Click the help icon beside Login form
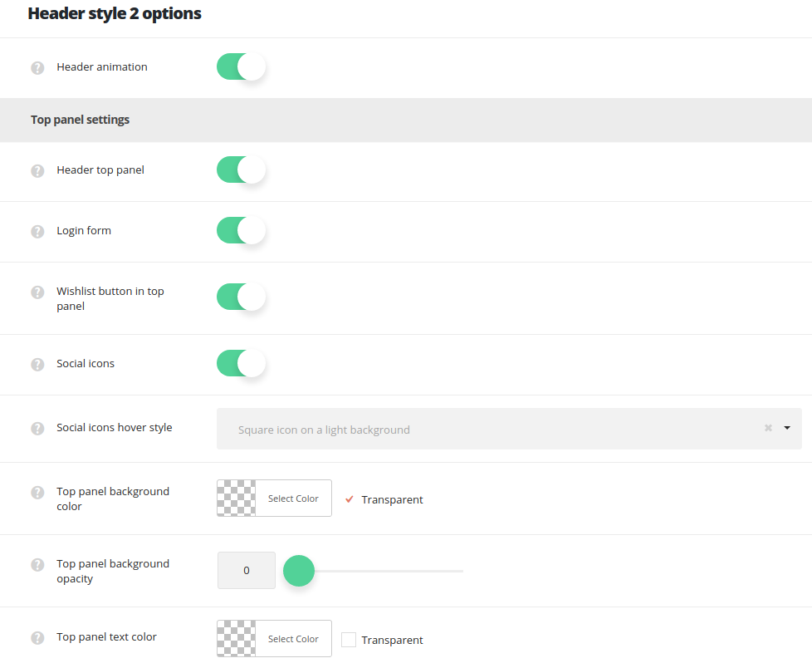 point(37,231)
